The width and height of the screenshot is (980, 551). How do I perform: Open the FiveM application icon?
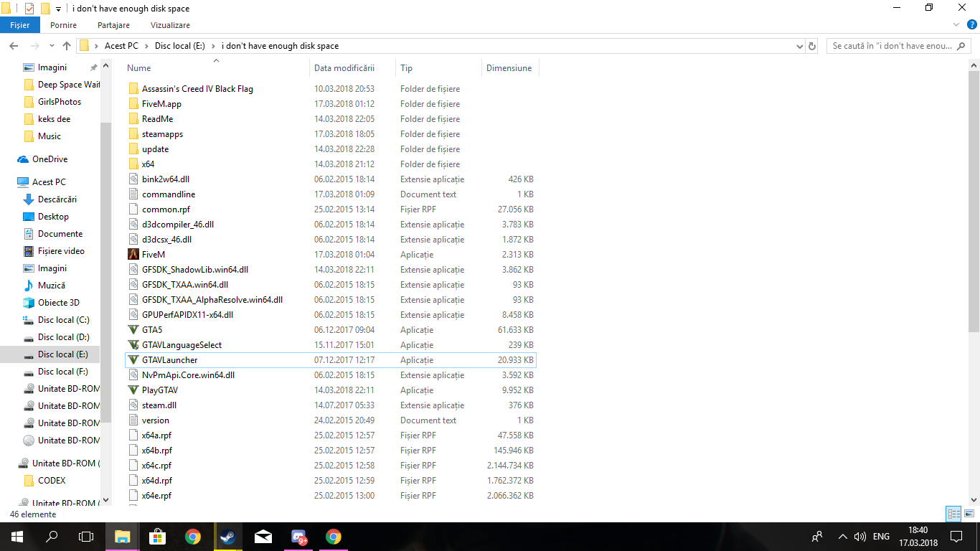[133, 255]
